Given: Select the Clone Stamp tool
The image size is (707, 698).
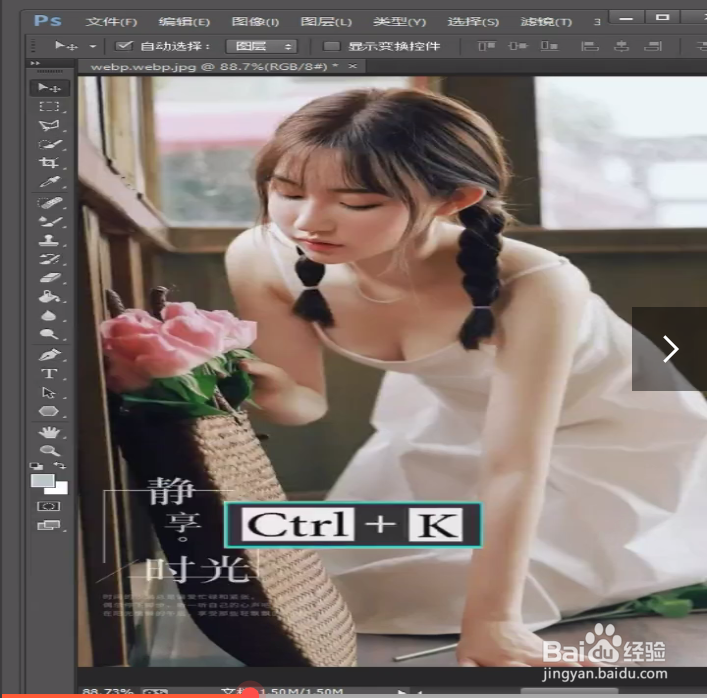Looking at the screenshot, I should 49,240.
